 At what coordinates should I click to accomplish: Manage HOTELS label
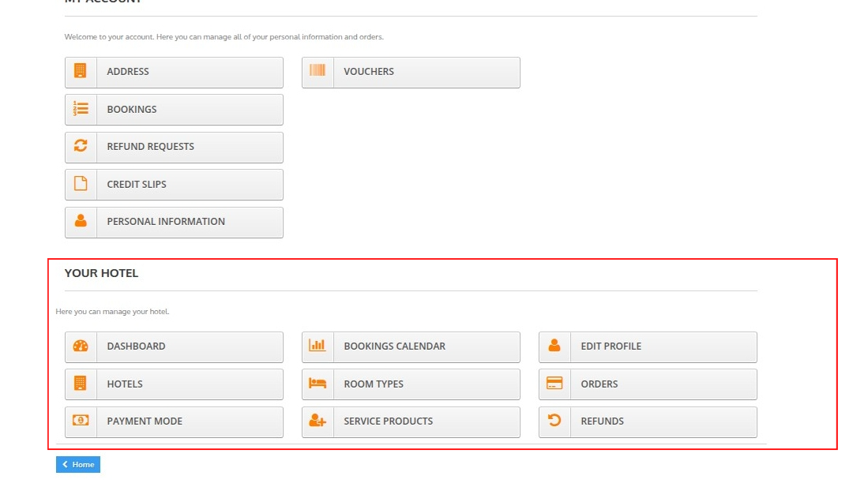[x=125, y=384]
